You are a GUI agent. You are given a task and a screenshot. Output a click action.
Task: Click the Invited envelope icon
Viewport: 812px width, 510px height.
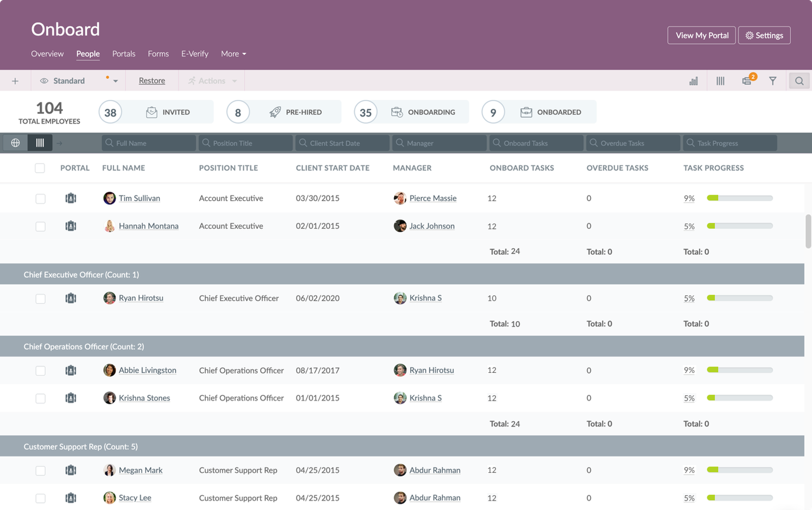tap(151, 112)
